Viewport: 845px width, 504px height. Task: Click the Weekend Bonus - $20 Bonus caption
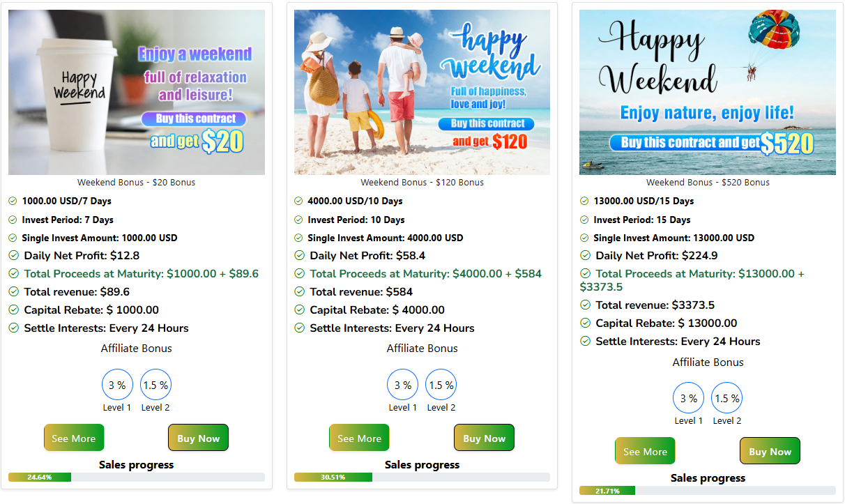click(x=137, y=183)
